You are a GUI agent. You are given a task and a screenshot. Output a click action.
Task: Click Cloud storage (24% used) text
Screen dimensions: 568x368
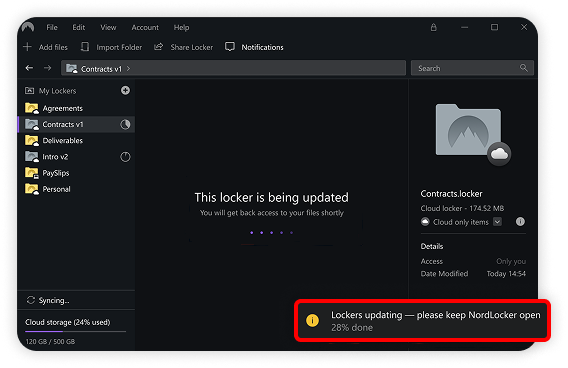67,322
